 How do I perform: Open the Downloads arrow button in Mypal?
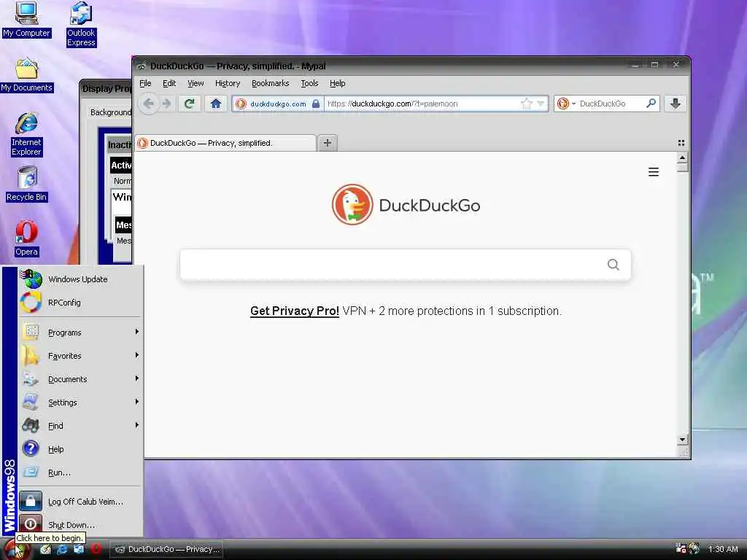[675, 104]
